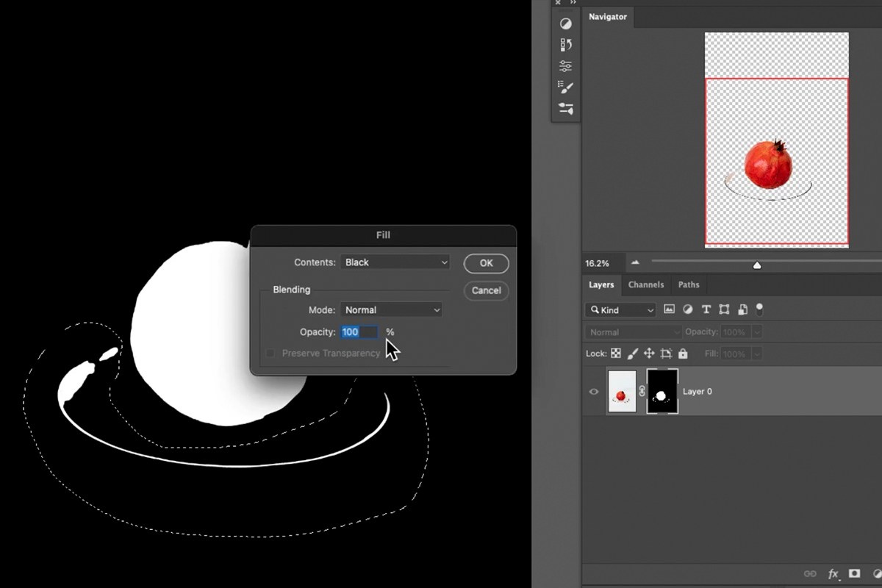Open the Properties panel sliders icon
The width and height of the screenshot is (882, 588).
pyautogui.click(x=565, y=66)
